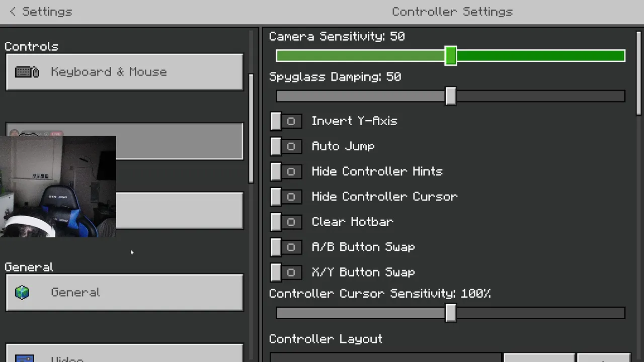The image size is (644, 362).
Task: Click the Controller Cursor Sensitivity slider handle
Action: coord(451,313)
